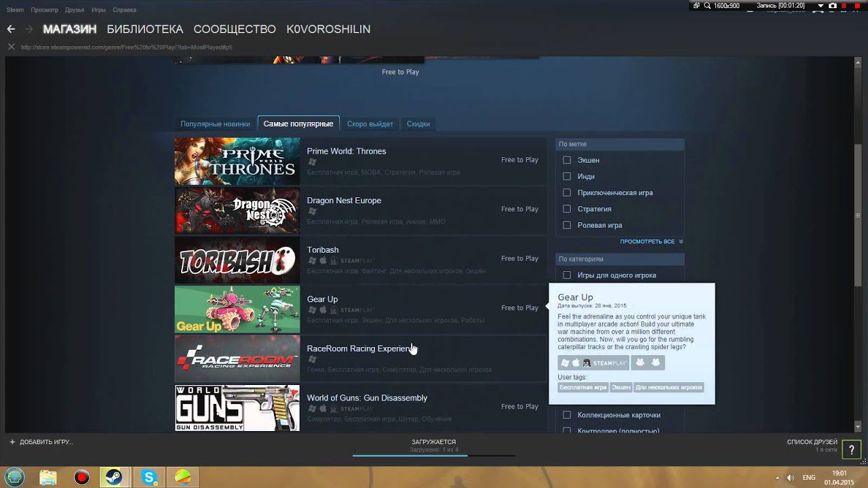Click Бесплатная игра tag in Gear Up popup

pyautogui.click(x=583, y=388)
